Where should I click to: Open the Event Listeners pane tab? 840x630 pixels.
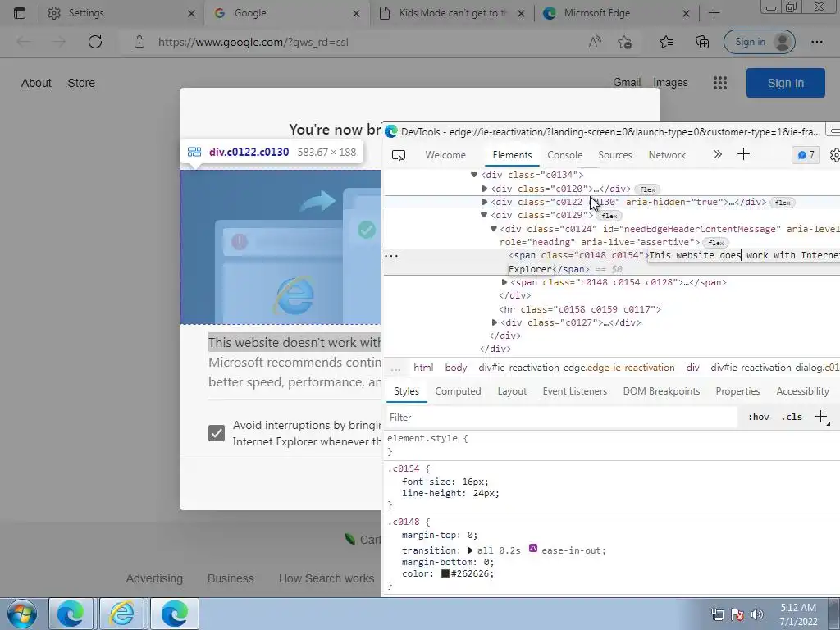pyautogui.click(x=574, y=391)
